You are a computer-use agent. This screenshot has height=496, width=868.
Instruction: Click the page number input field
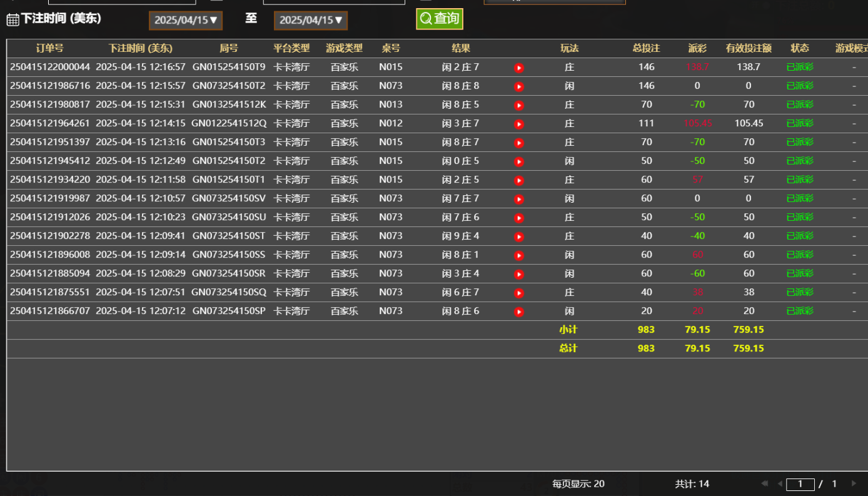pos(800,483)
